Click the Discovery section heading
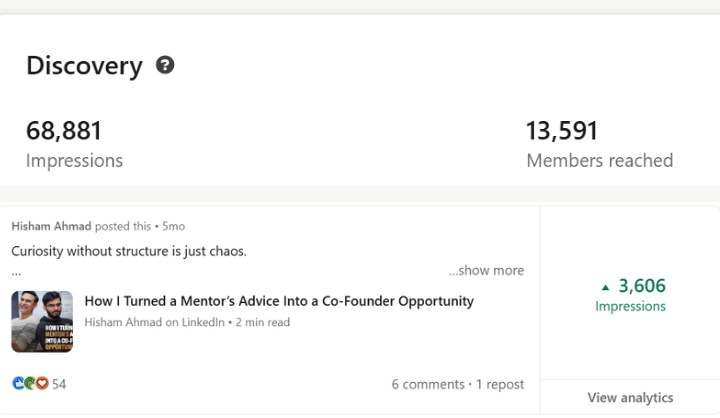 (x=84, y=66)
